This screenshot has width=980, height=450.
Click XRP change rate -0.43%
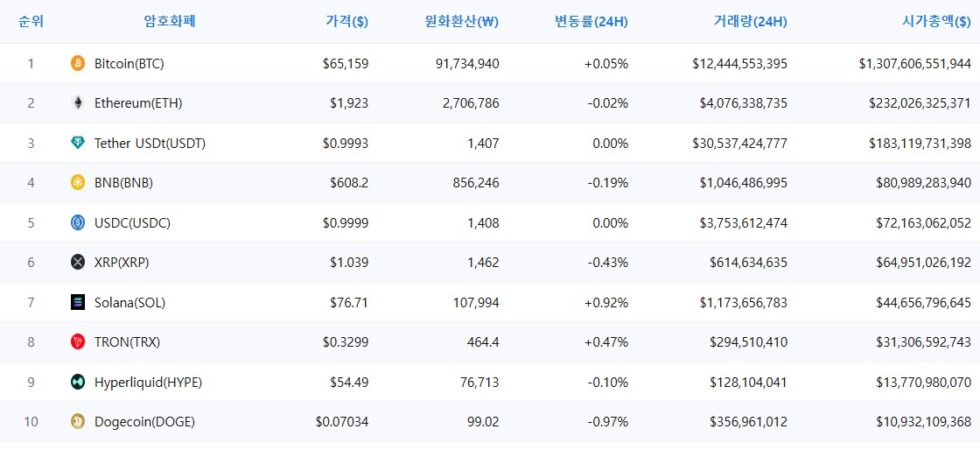[607, 263]
